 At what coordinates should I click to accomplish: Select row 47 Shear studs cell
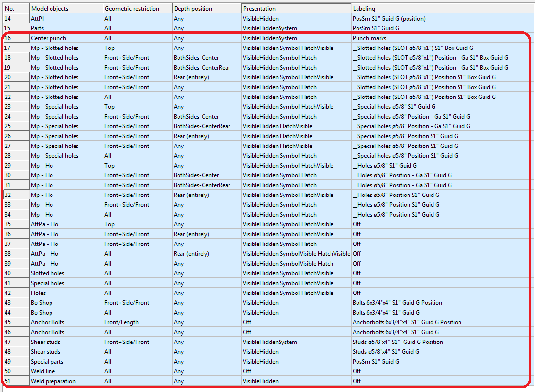tap(66, 342)
